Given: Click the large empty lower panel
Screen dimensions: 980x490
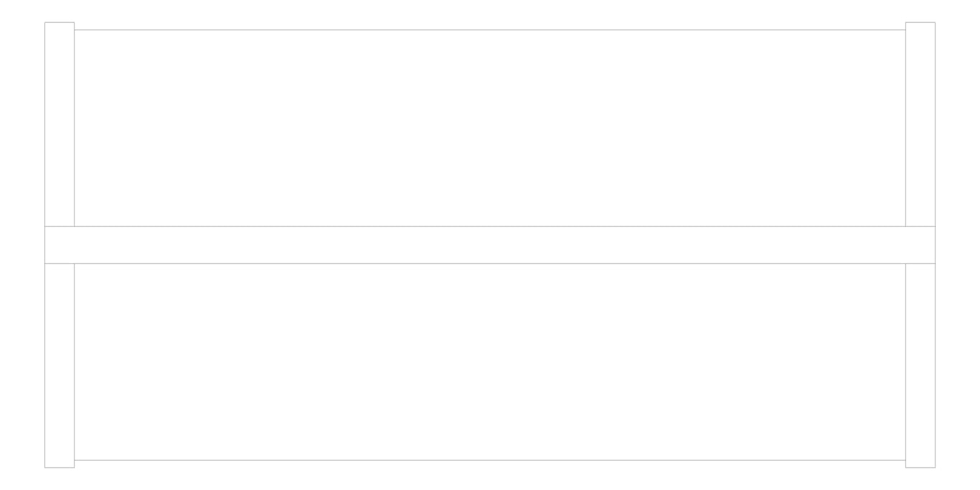Looking at the screenshot, I should [490, 362].
